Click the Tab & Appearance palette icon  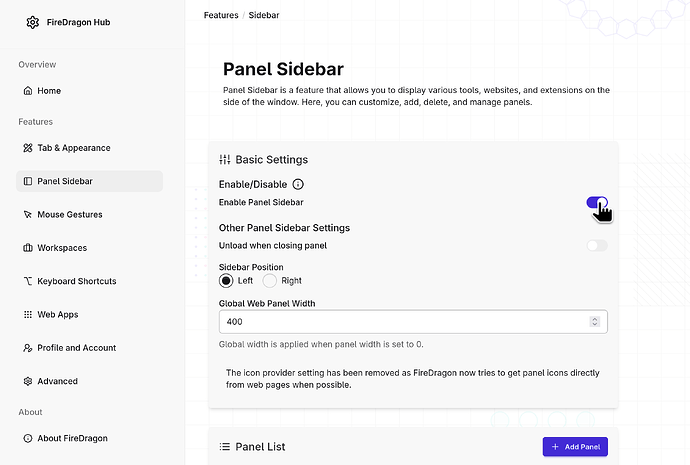point(28,148)
